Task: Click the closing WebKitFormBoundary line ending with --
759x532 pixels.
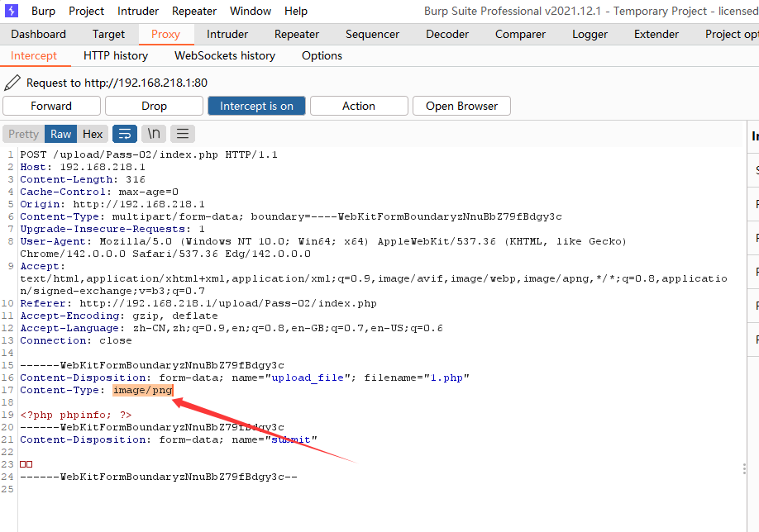Action: coord(159,477)
